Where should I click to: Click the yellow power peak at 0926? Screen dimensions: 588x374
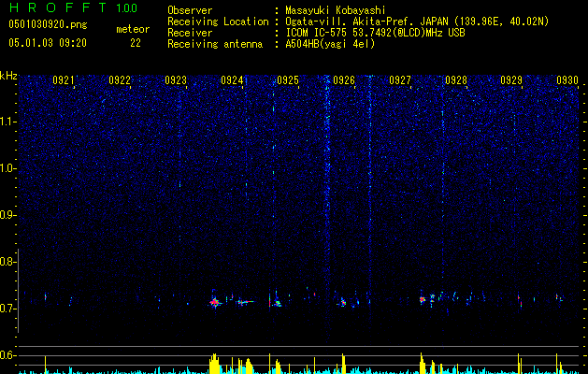tap(343, 364)
